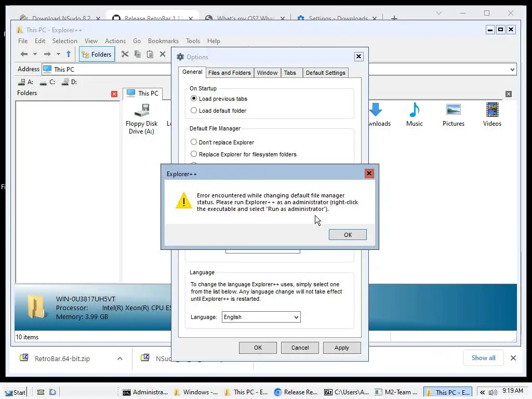Viewport: 532px width, 399px height.
Task: Open the Selection menu
Action: tap(64, 41)
